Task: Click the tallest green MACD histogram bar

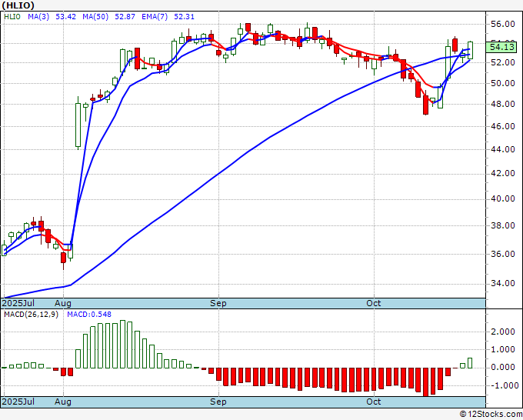Action: [x=122, y=344]
